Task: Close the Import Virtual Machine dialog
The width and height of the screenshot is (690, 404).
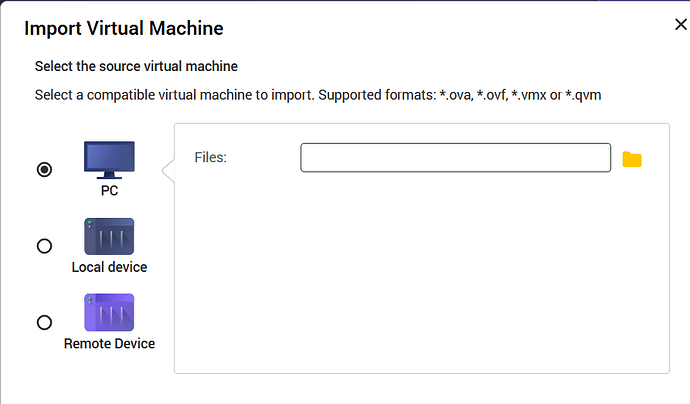Action: [x=680, y=26]
